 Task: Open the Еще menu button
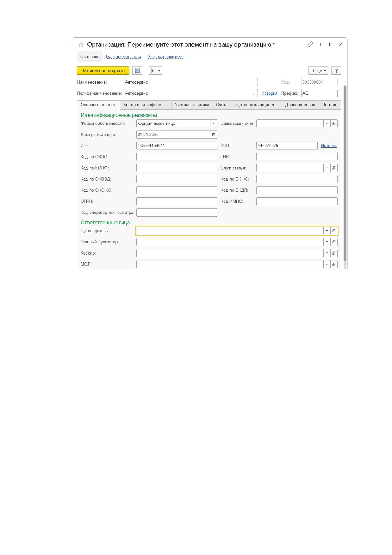[318, 71]
